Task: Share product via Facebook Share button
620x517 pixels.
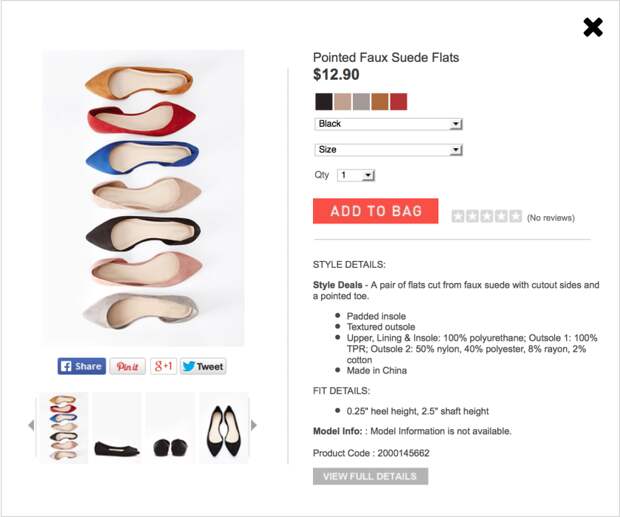Action: (x=81, y=366)
